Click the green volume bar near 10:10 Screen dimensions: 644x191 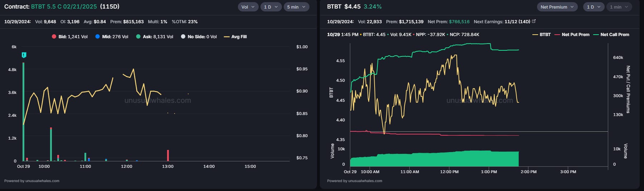coord(51,144)
